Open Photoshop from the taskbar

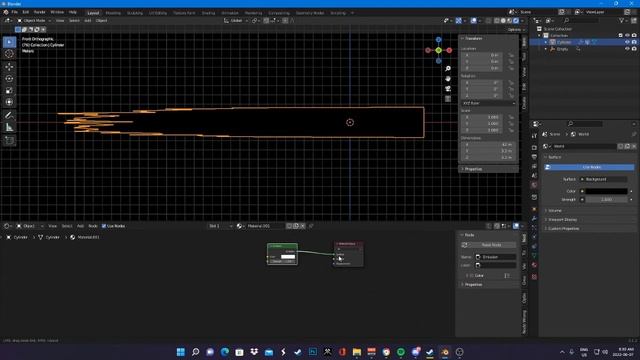313,352
